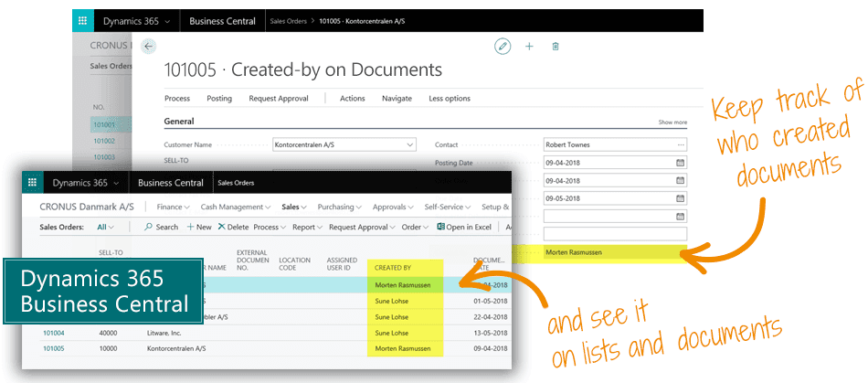
Task: Click Delete with the X icon in the list toolbar
Action: pyautogui.click(x=233, y=227)
